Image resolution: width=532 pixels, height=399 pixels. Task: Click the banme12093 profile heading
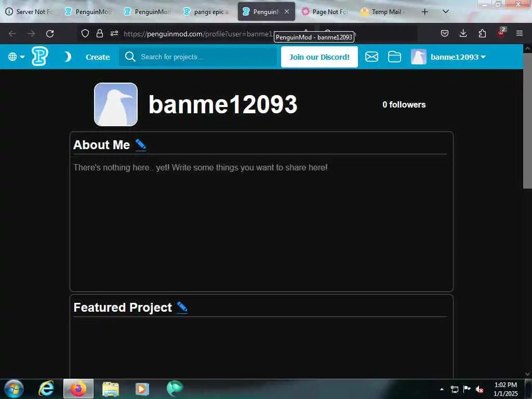pyautogui.click(x=223, y=104)
